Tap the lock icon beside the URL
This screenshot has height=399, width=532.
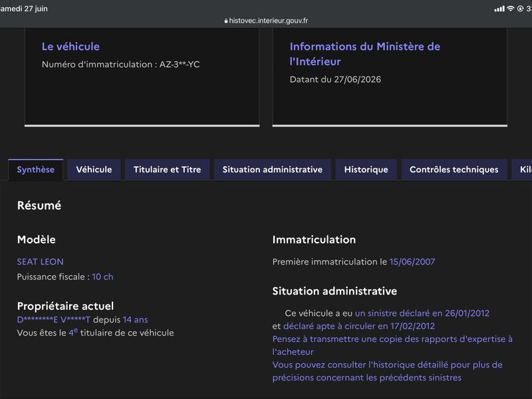[226, 21]
